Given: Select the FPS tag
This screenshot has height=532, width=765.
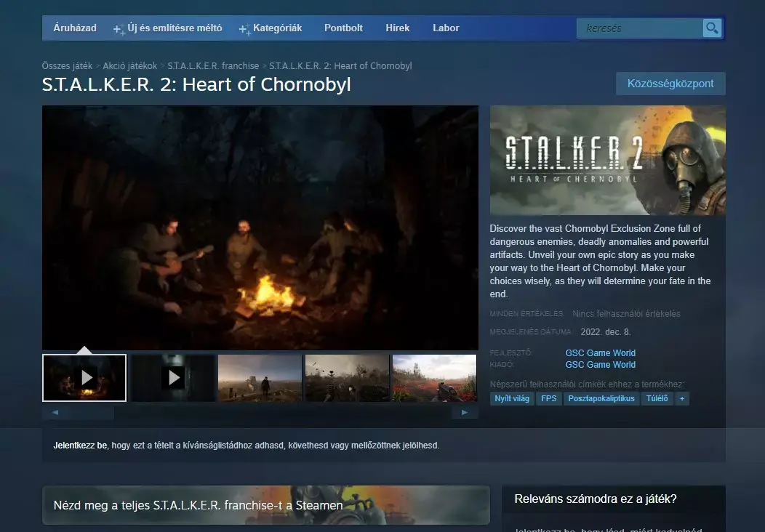Looking at the screenshot, I should coord(549,398).
